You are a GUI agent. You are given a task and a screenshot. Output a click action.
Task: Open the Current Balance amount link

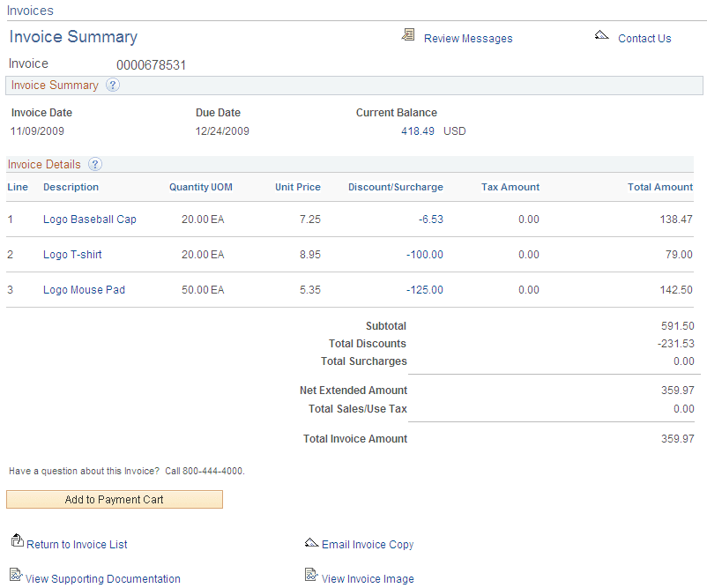[x=417, y=130]
